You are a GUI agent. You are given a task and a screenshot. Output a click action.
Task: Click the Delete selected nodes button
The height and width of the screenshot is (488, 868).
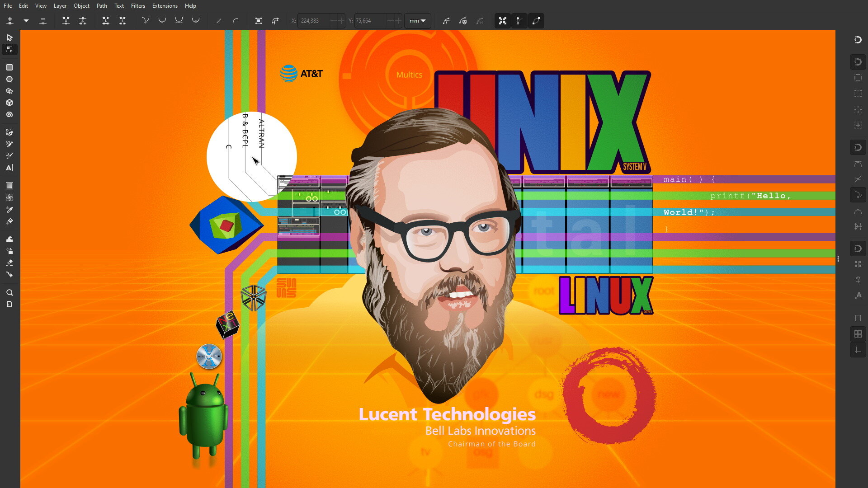click(x=43, y=21)
